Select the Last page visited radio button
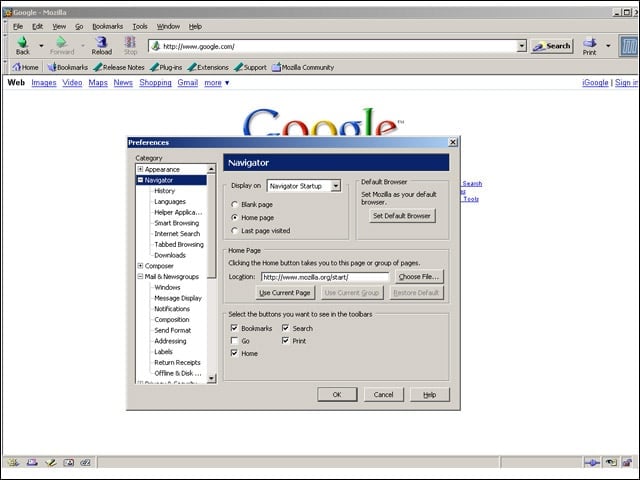640x480 pixels. (x=235, y=231)
